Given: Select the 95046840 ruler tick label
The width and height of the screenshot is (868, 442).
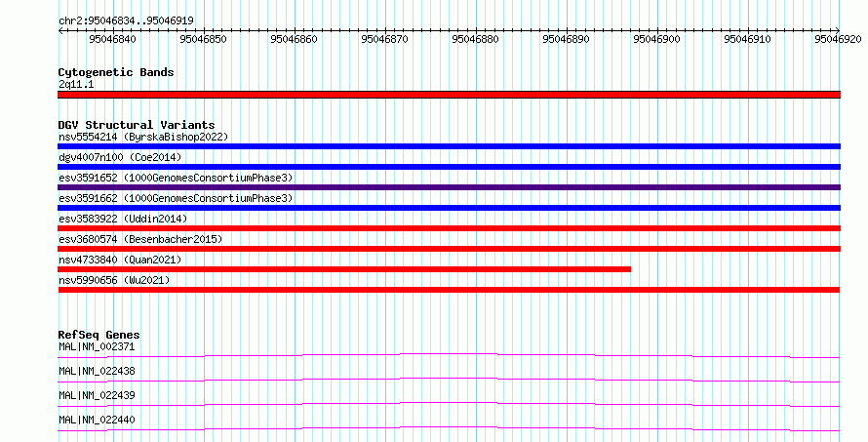Looking at the screenshot, I should tap(112, 39).
